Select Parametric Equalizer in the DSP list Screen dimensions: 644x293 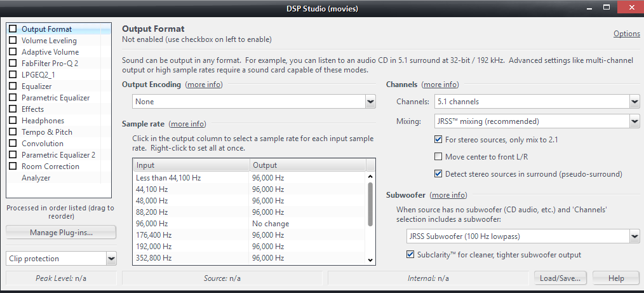(55, 98)
